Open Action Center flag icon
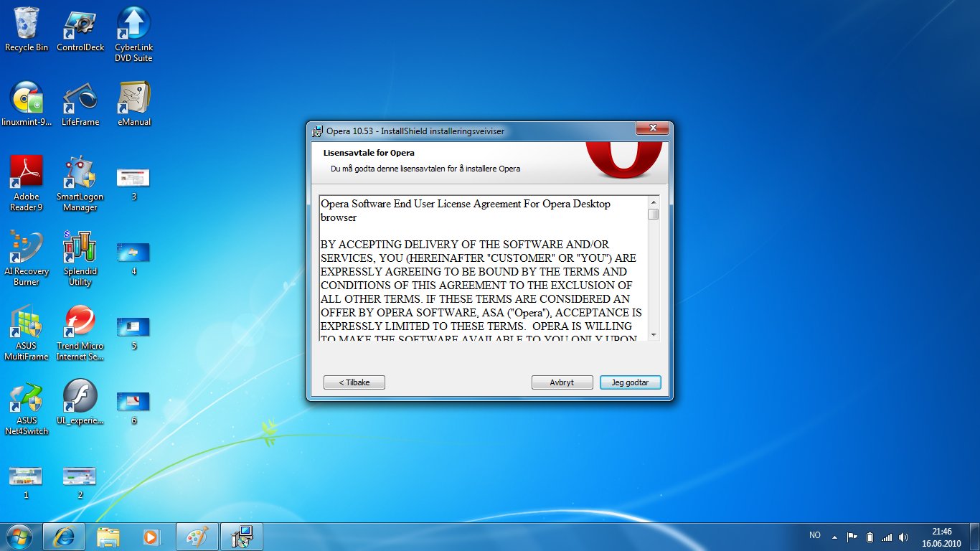The height and width of the screenshot is (551, 980). [852, 537]
